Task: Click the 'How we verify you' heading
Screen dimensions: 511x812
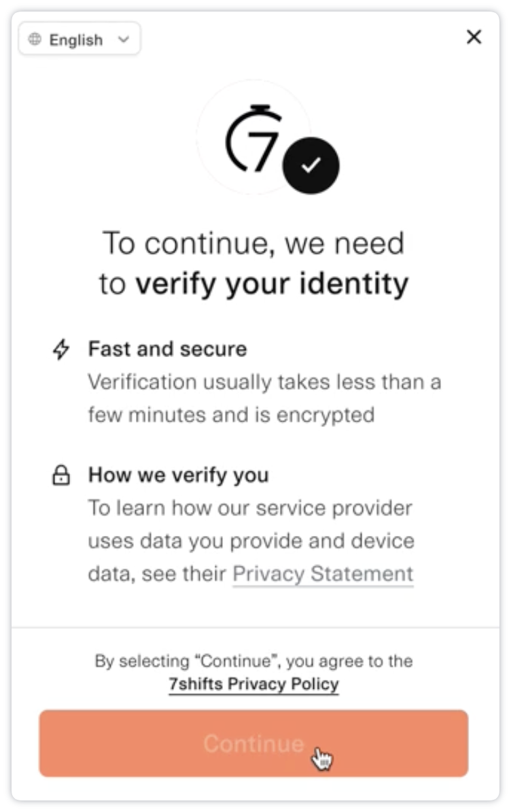Action: coord(179,475)
